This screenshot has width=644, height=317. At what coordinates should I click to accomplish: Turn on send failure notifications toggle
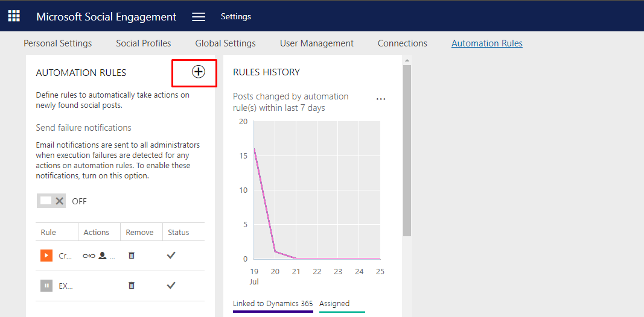(x=51, y=201)
